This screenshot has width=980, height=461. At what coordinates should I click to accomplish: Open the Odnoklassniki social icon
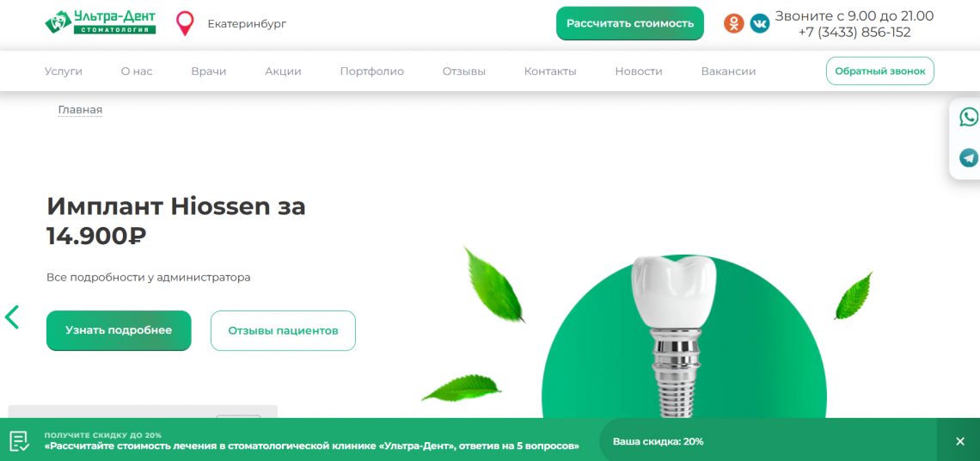point(734,23)
